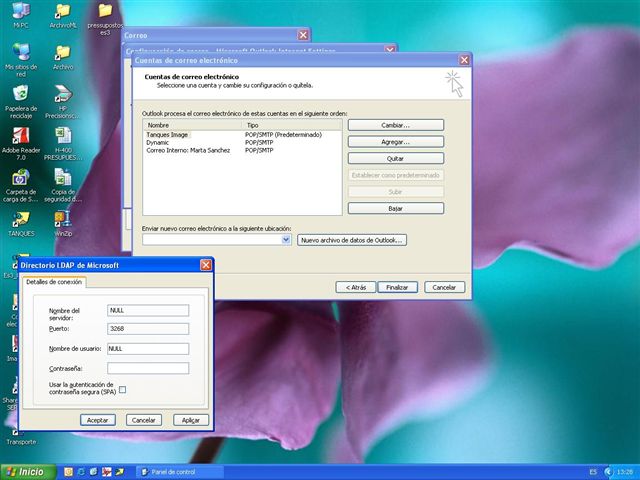Click the Cambiar... button

click(396, 125)
